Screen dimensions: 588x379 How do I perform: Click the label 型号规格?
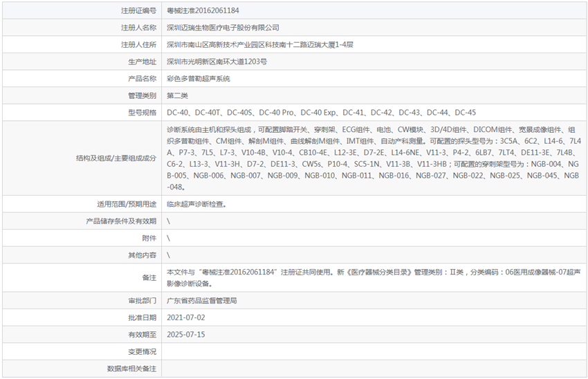142,113
